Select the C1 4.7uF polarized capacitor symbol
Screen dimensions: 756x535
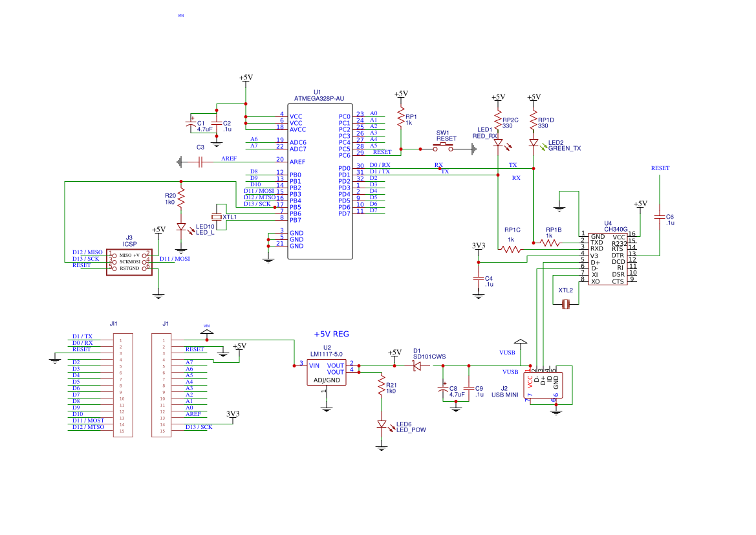click(x=191, y=124)
